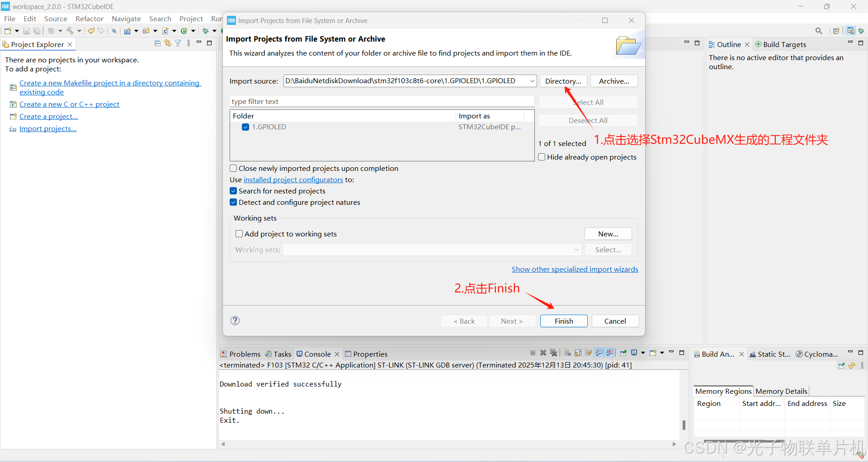
Task: Toggle Detect and configure project natures
Action: [x=233, y=202]
